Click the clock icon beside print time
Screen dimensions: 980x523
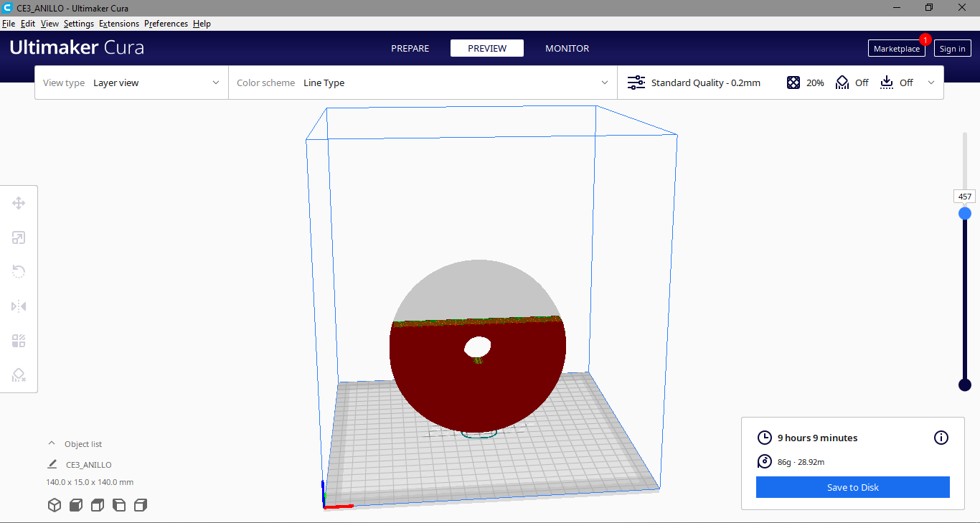pyautogui.click(x=765, y=438)
